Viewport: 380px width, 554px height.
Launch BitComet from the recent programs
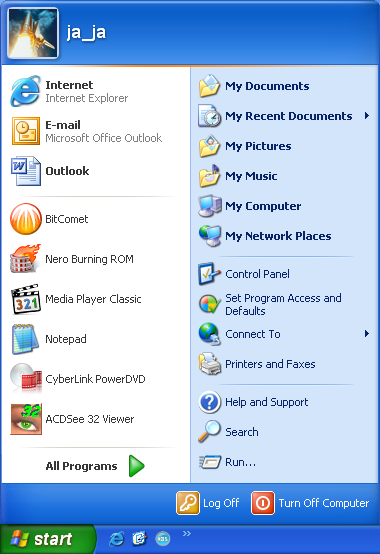pos(95,219)
